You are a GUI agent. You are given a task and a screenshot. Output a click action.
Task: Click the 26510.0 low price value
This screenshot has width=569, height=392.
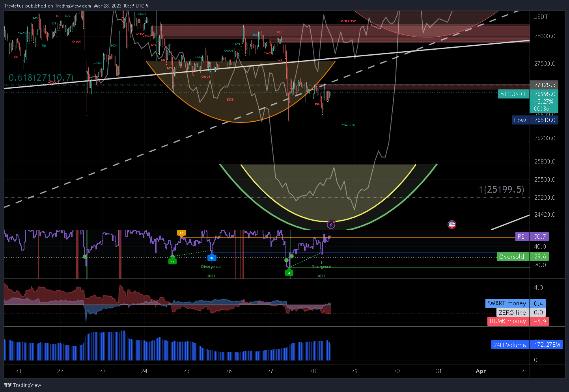point(544,120)
